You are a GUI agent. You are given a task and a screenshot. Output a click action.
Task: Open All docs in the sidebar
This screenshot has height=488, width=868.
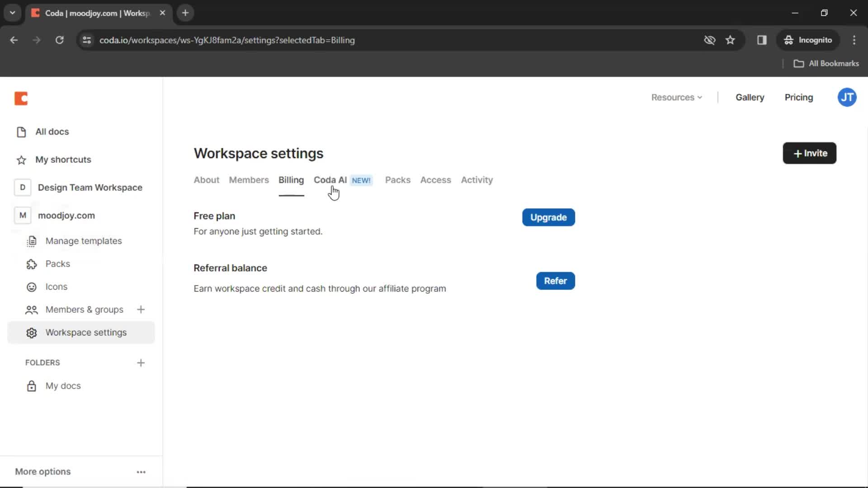(x=52, y=131)
